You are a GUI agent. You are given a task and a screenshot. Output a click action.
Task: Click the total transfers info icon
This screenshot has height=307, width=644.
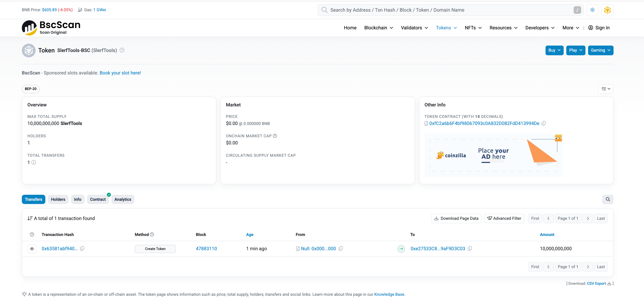34,163
